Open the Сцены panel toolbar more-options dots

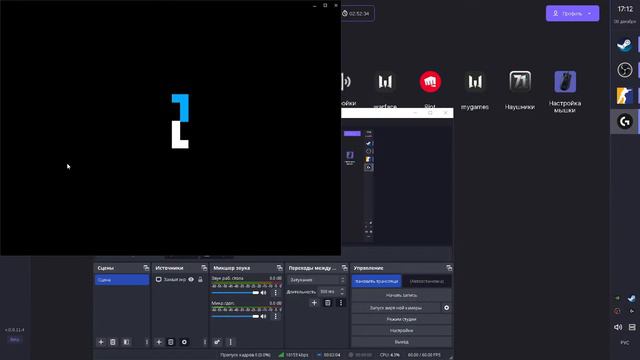pyautogui.click(x=147, y=342)
